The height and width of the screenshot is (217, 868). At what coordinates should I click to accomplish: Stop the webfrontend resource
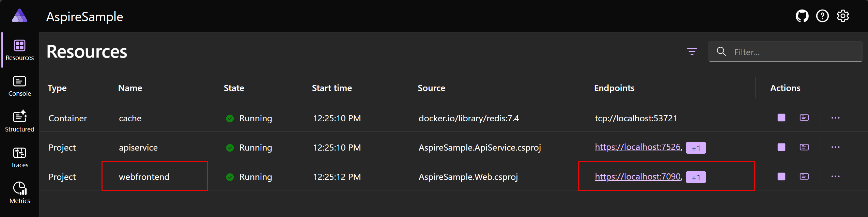pos(781,176)
